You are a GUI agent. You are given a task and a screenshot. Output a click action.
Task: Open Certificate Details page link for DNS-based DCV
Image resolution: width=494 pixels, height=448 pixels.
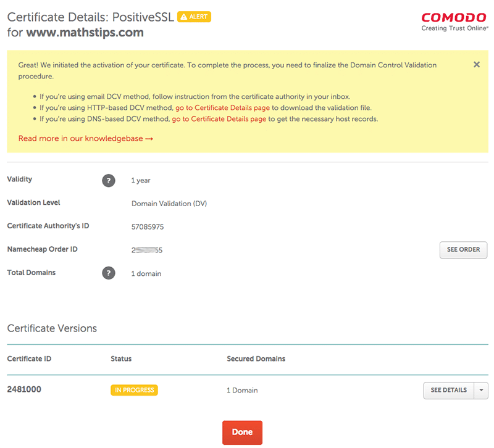click(219, 119)
